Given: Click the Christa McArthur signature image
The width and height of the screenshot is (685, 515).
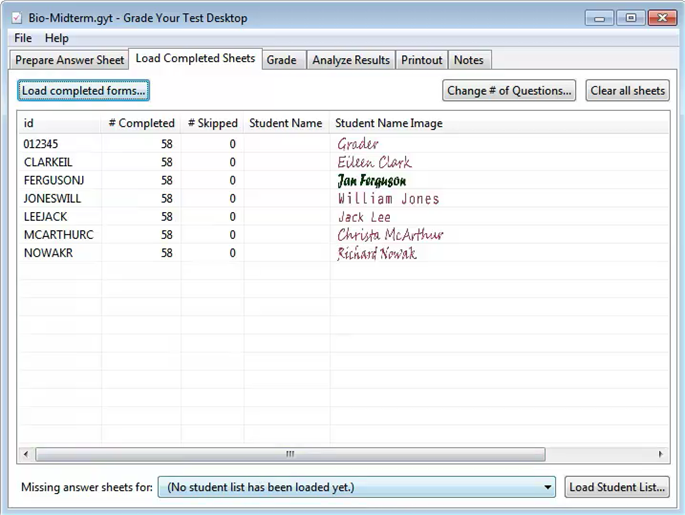Looking at the screenshot, I should tap(389, 235).
